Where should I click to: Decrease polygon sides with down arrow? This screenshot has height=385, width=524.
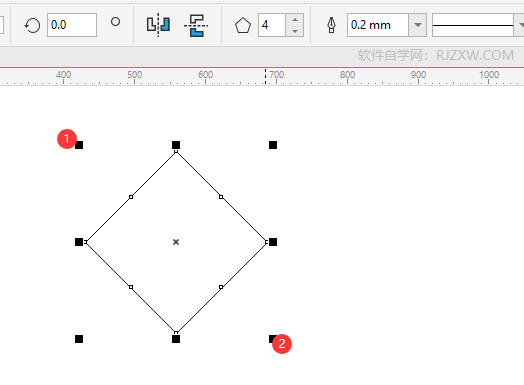click(295, 31)
